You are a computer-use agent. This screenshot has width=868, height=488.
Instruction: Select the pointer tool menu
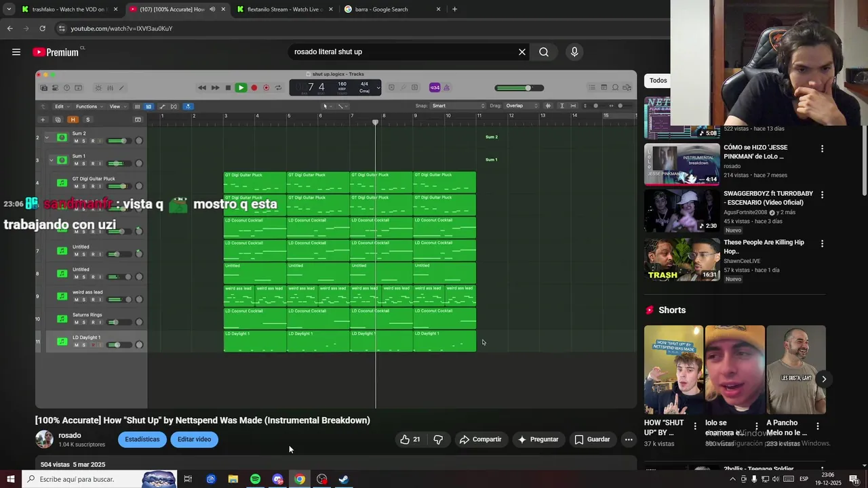pyautogui.click(x=328, y=106)
